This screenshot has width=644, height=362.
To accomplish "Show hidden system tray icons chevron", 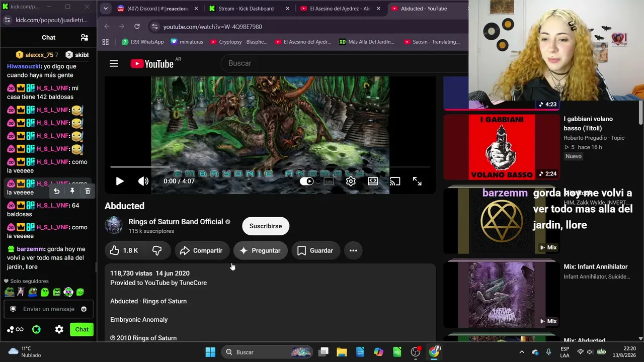I will tap(522, 352).
